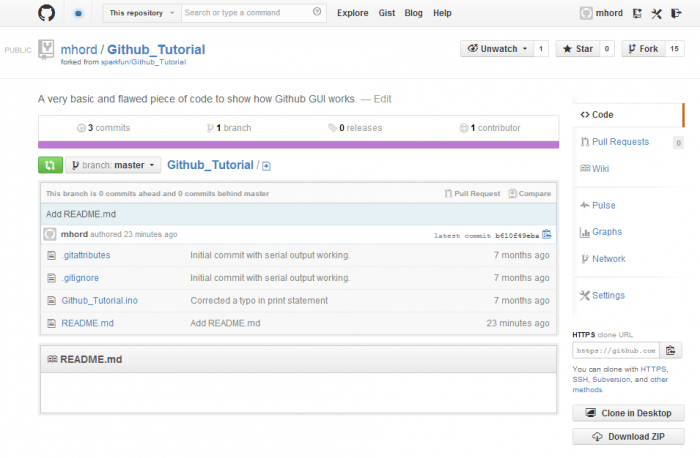Open the Compare link in the branch bar
The height and width of the screenshot is (458, 700).
[530, 194]
